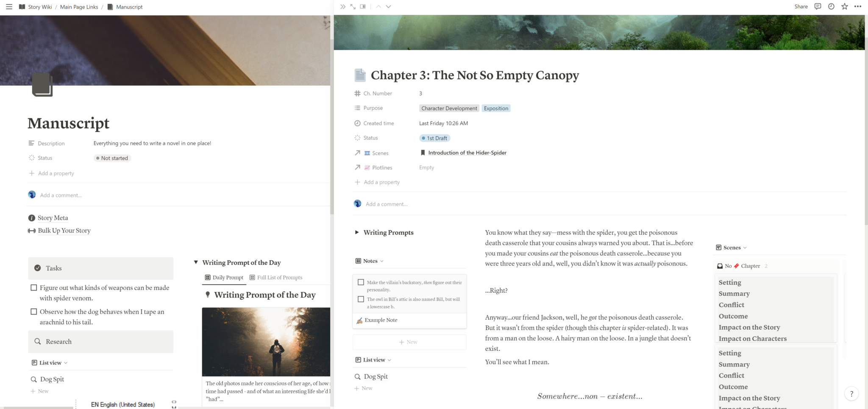Check the owl named Bill note
868x409 pixels.
[x=361, y=299]
